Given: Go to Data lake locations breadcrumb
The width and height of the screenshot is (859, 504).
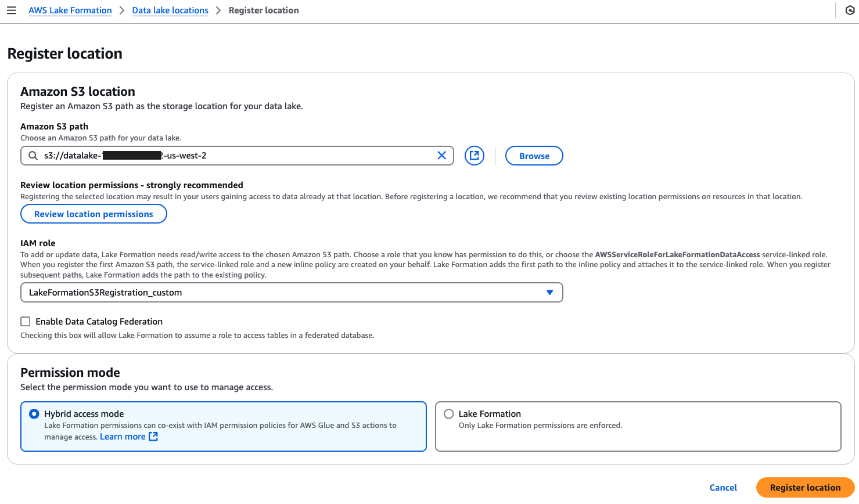Looking at the screenshot, I should pyautogui.click(x=170, y=10).
